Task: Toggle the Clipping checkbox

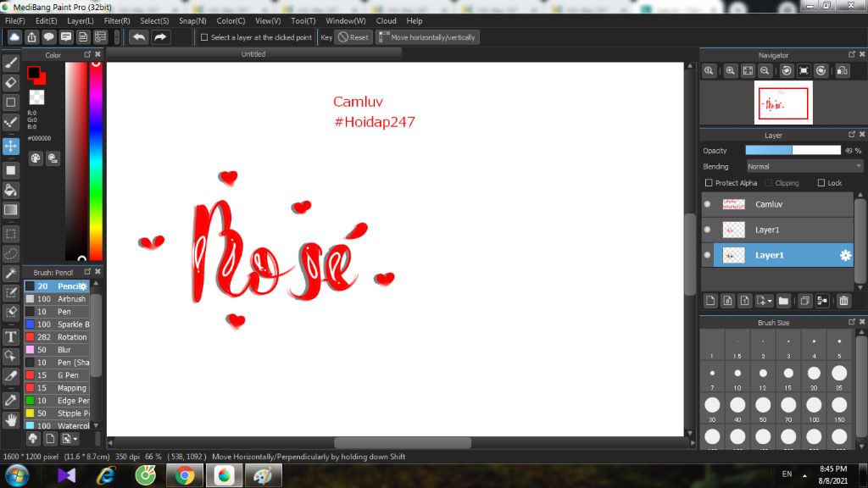Action: (768, 183)
